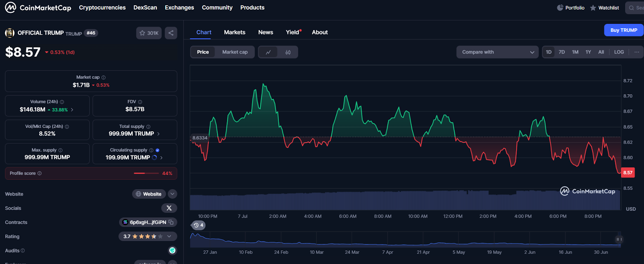Switch chart to Market cap view
The image size is (644, 264).
(235, 52)
